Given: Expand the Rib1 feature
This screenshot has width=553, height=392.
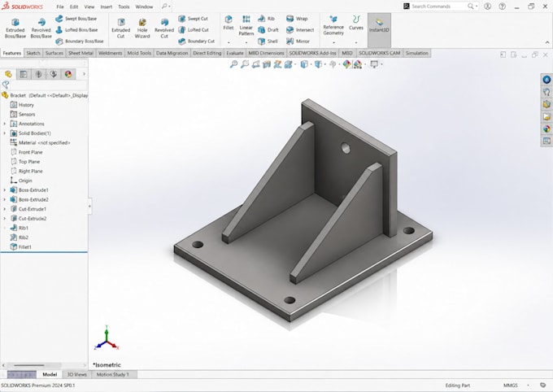Looking at the screenshot, I should point(5,229).
